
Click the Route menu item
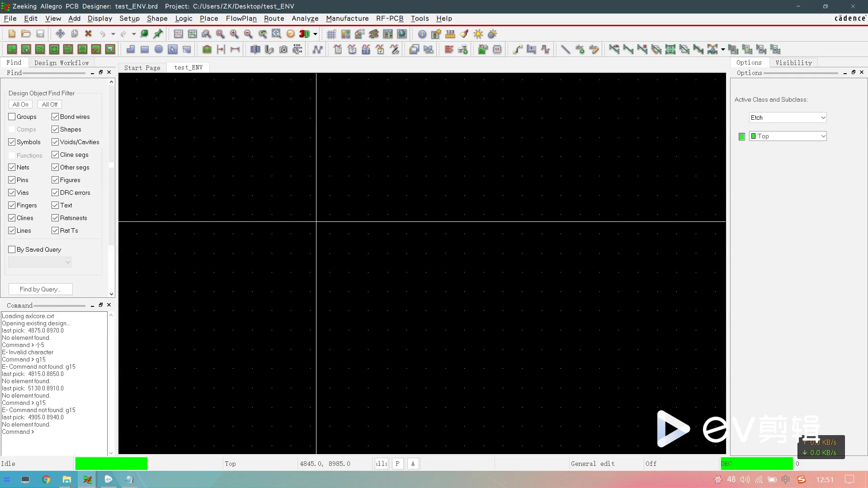274,19
